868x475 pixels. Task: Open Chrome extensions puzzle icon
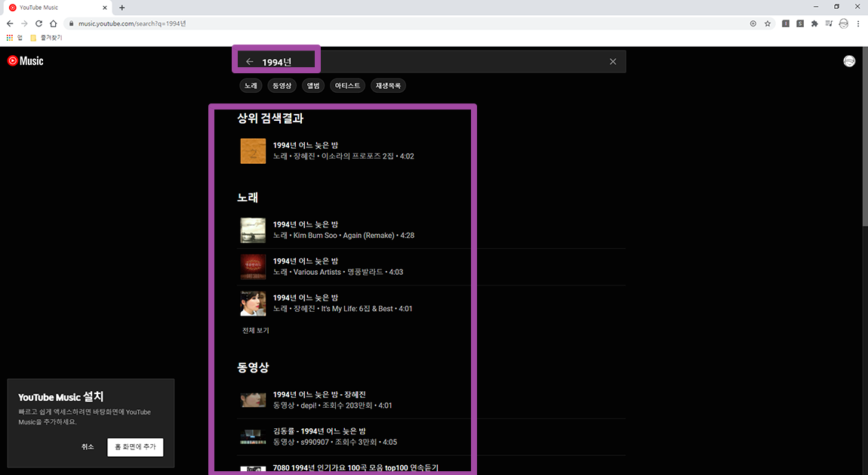pyautogui.click(x=814, y=24)
